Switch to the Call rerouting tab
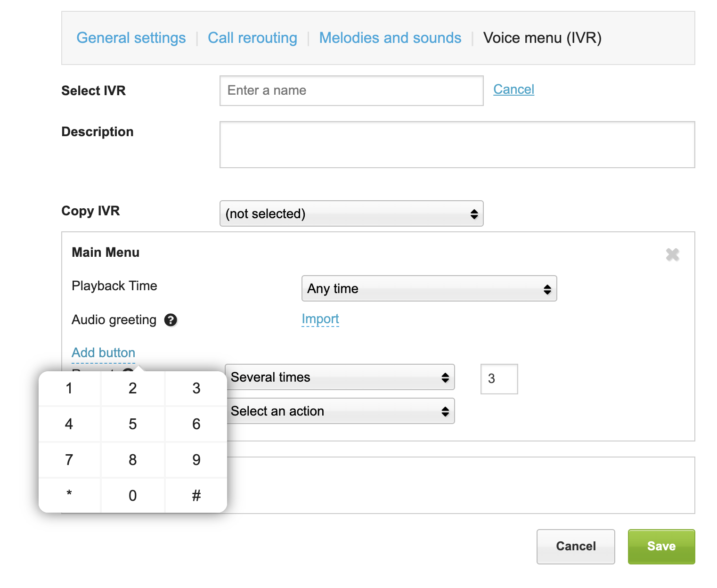This screenshot has width=717, height=588. pyautogui.click(x=253, y=38)
